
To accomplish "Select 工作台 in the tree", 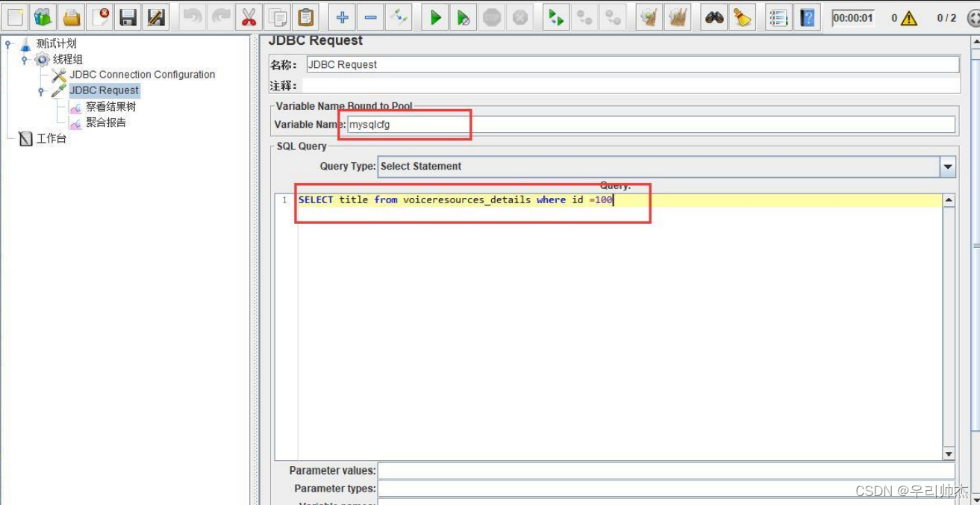I will pos(52,139).
